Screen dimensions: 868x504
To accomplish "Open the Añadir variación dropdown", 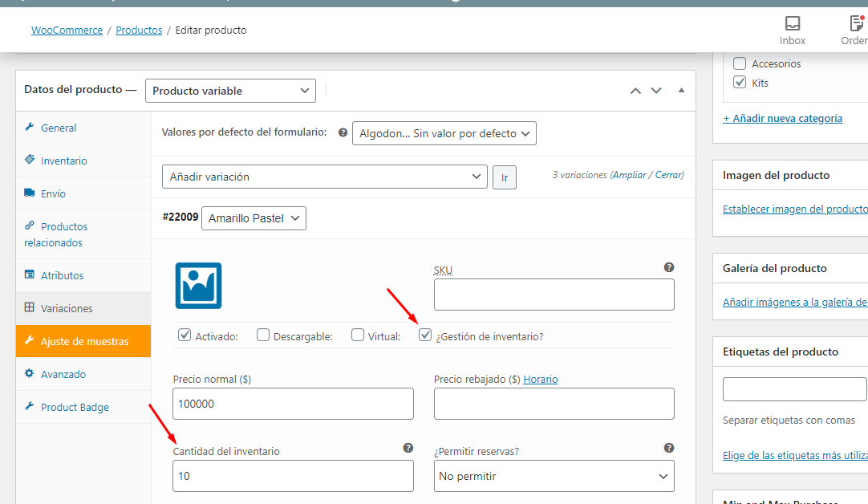I will point(324,177).
